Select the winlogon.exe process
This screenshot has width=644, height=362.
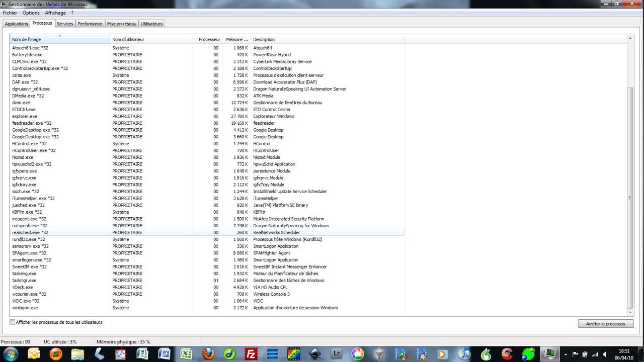pos(207,308)
